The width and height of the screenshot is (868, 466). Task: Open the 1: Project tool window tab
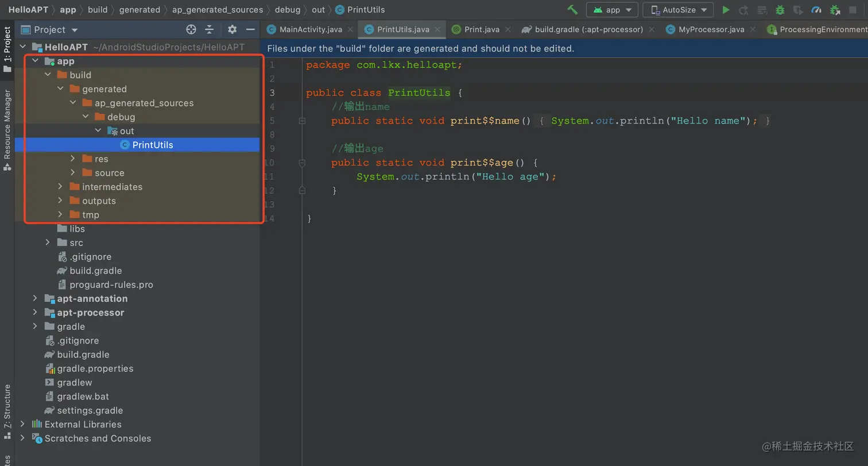point(7,49)
